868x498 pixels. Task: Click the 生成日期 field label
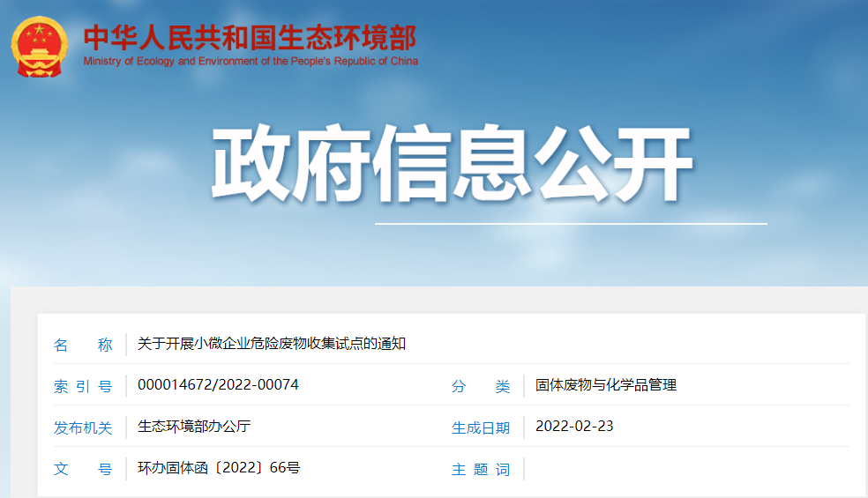pyautogui.click(x=481, y=427)
